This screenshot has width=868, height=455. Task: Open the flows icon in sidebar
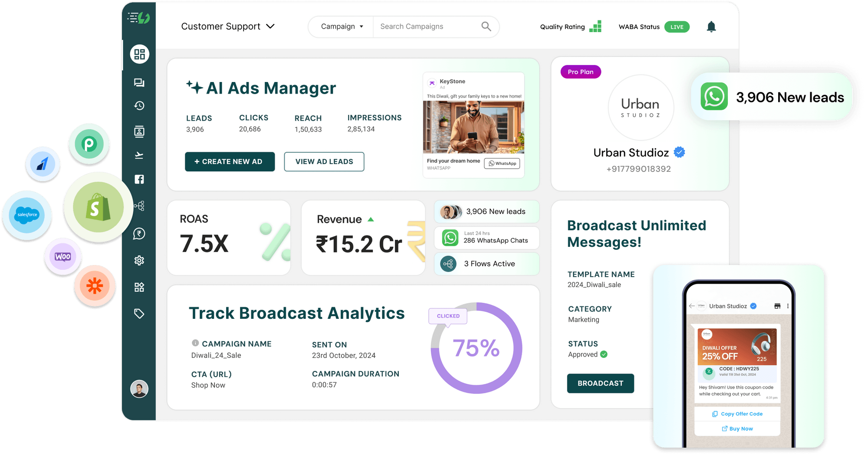point(139,206)
